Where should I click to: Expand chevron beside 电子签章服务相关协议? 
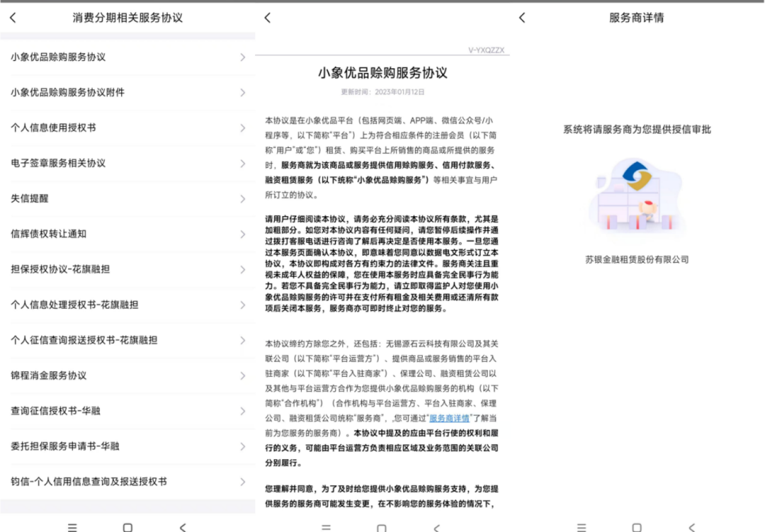242,164
